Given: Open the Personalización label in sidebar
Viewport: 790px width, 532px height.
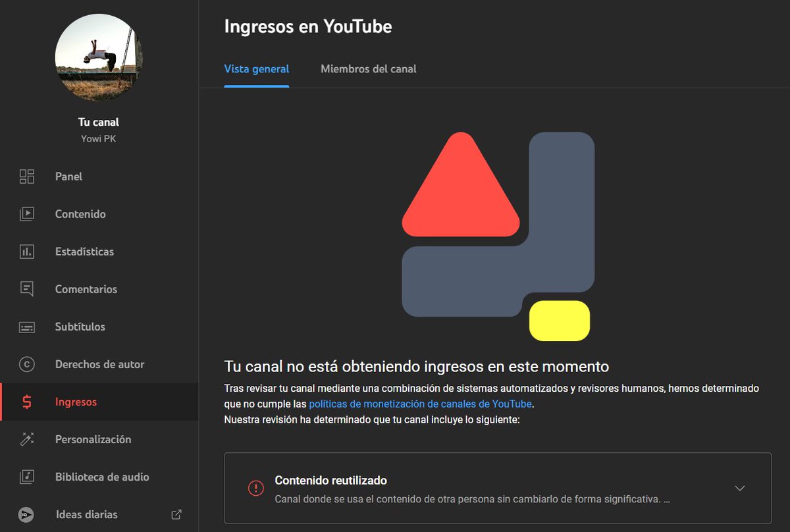Looking at the screenshot, I should click(x=93, y=439).
